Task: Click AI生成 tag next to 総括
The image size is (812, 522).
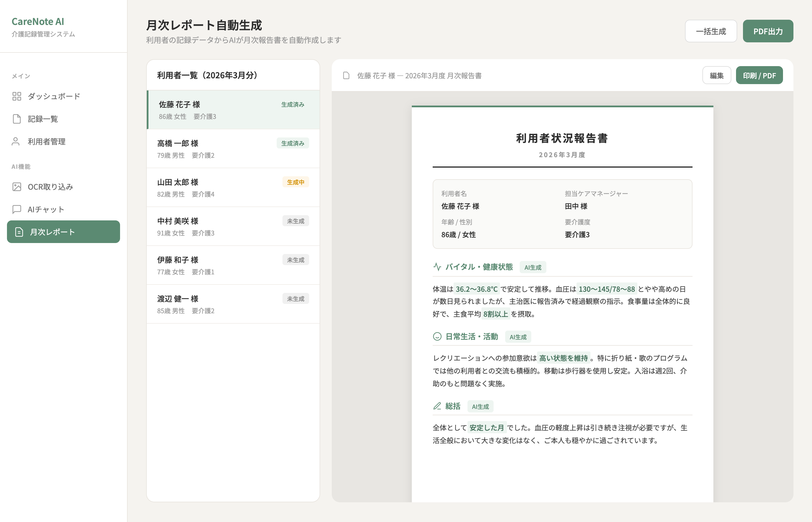Action: point(480,406)
